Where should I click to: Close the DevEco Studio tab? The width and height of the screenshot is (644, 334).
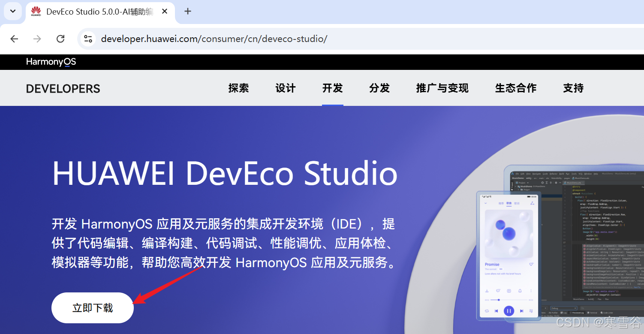point(165,12)
